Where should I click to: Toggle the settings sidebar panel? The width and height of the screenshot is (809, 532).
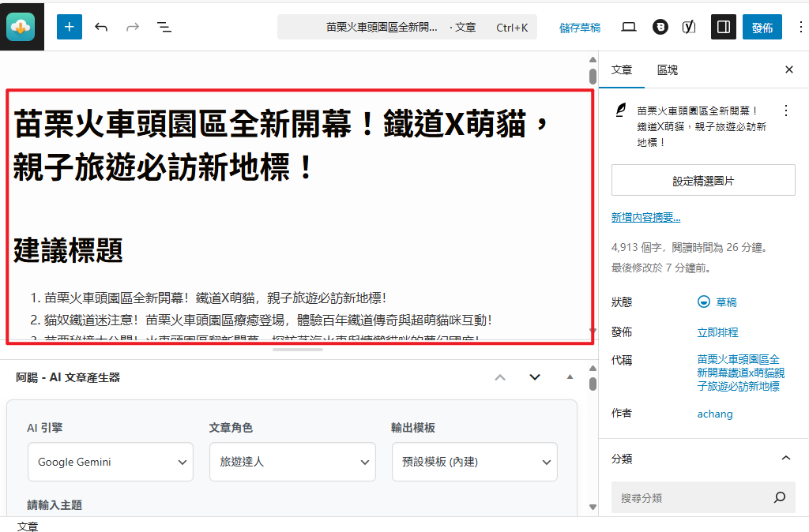723,27
